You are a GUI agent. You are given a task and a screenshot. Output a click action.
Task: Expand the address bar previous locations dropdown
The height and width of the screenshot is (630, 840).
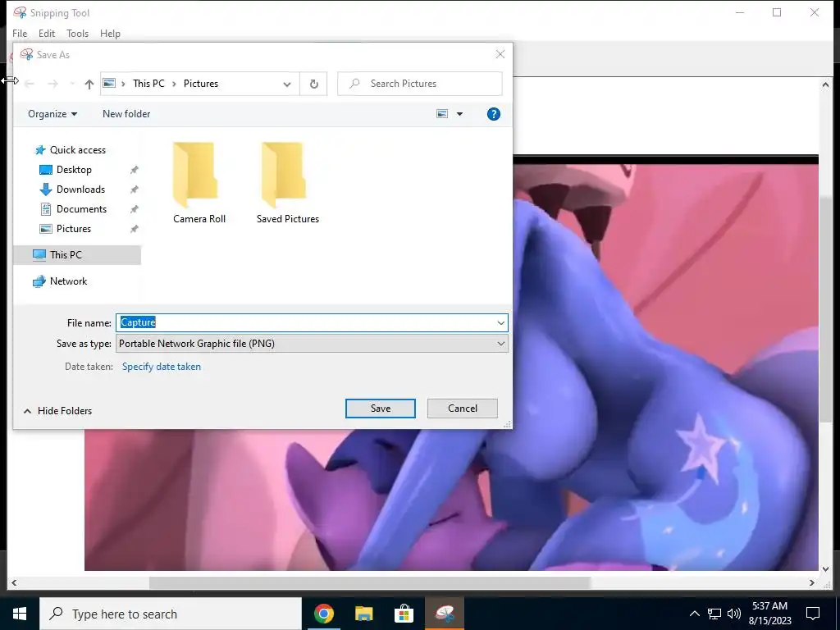[x=287, y=84]
